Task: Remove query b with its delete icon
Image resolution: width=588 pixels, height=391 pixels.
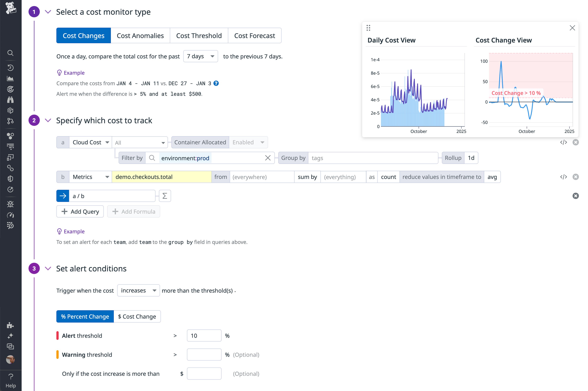Action: point(576,177)
